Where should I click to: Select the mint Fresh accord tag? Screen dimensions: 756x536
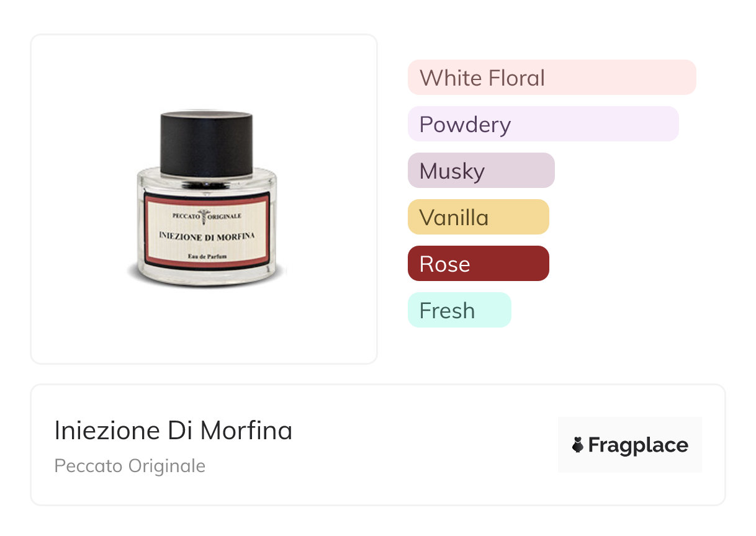click(x=459, y=310)
